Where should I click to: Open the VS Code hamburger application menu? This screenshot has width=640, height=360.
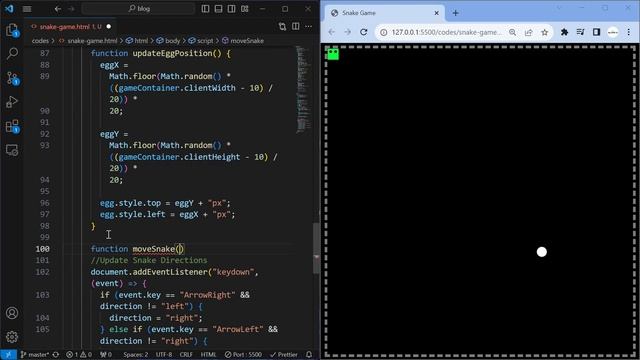[x=27, y=9]
